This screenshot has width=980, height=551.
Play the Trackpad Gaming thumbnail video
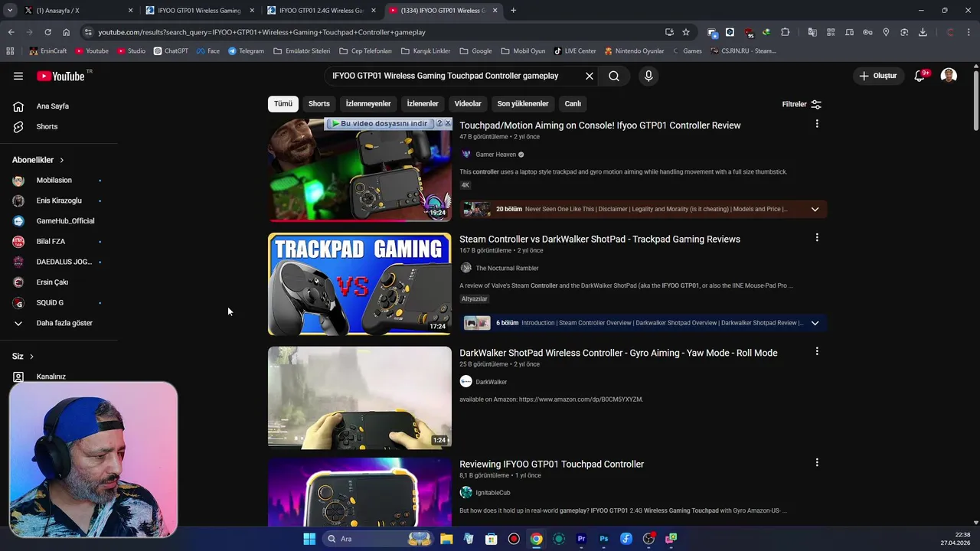360,284
